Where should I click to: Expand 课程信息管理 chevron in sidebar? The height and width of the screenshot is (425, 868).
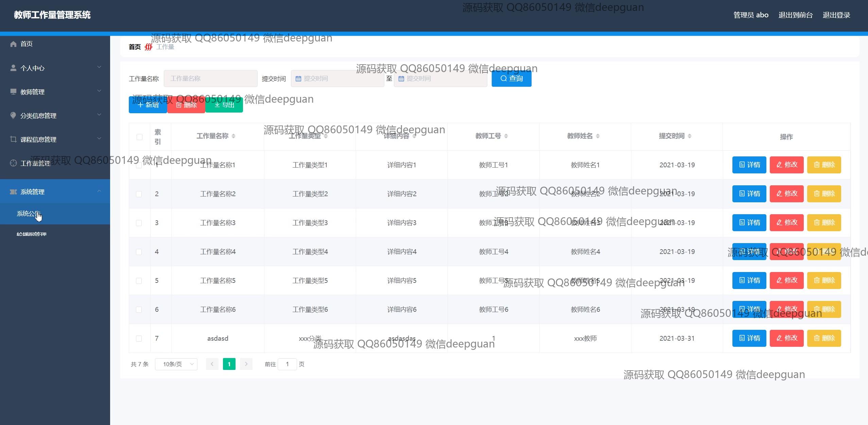[99, 138]
